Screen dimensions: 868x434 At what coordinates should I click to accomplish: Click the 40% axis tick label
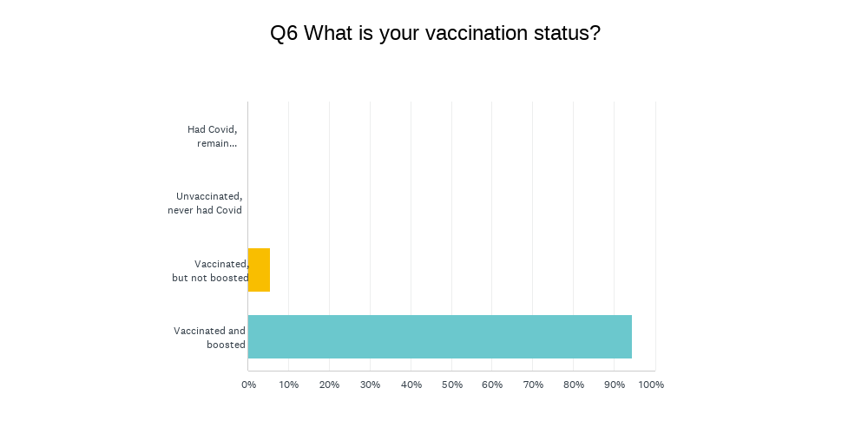[x=411, y=385]
